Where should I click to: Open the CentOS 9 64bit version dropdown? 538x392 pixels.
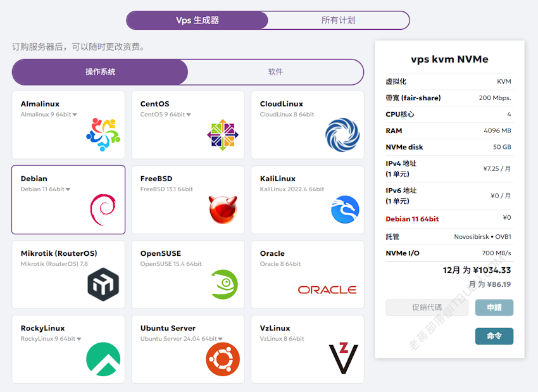coord(189,115)
